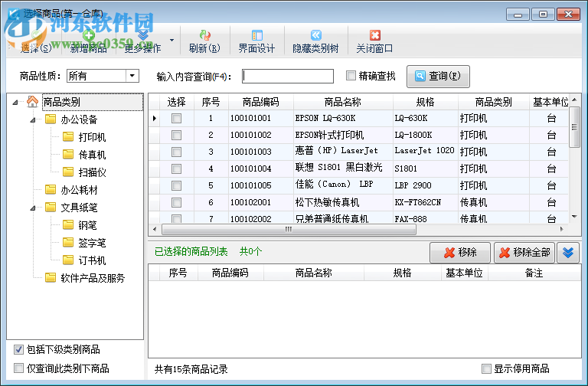588x386 pixels.
Task: Collapse the 商品类别 root expander triangle
Action: (x=15, y=102)
